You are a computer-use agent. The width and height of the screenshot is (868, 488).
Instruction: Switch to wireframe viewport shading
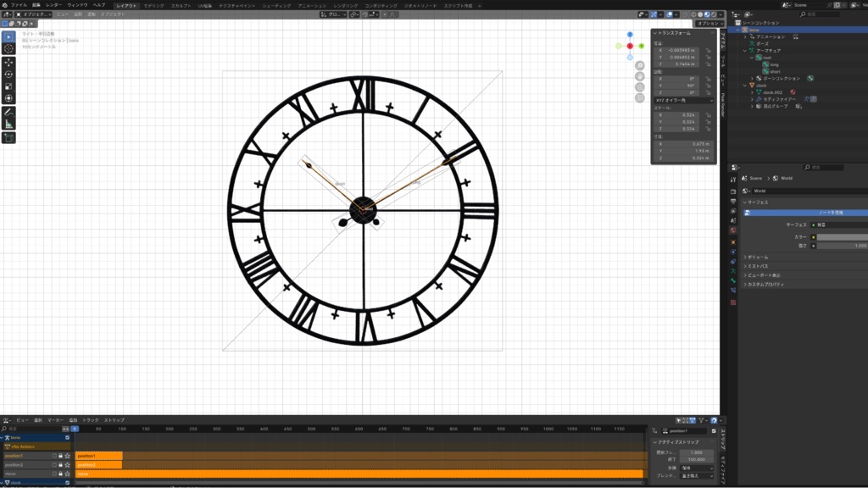click(x=693, y=14)
